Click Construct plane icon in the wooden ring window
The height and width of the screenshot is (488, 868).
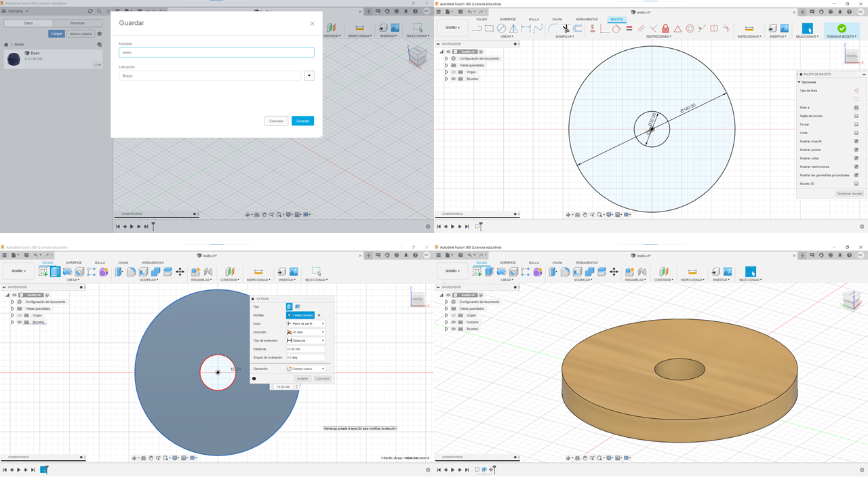664,272
